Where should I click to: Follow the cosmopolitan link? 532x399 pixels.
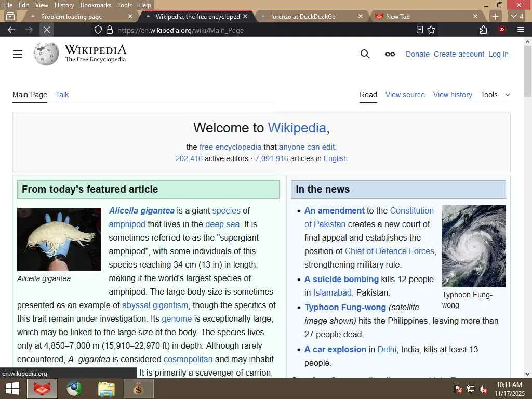pos(188,359)
